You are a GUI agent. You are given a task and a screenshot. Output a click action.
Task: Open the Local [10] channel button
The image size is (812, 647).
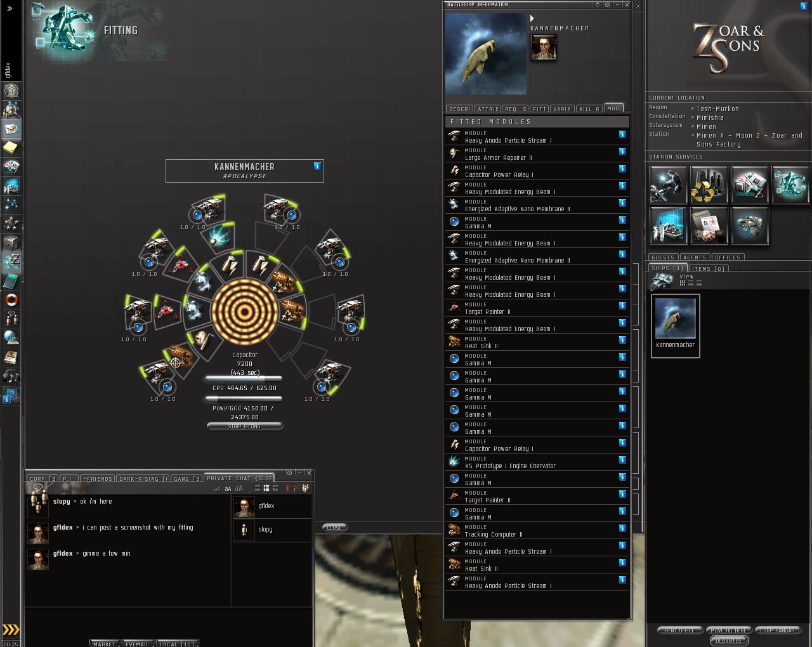(177, 644)
